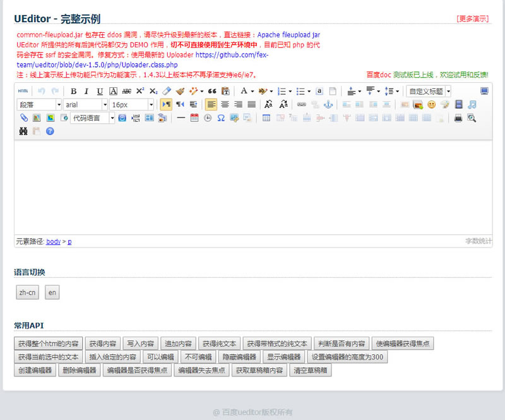
Task: Toggle blockquote quotation marks
Action: (x=212, y=91)
